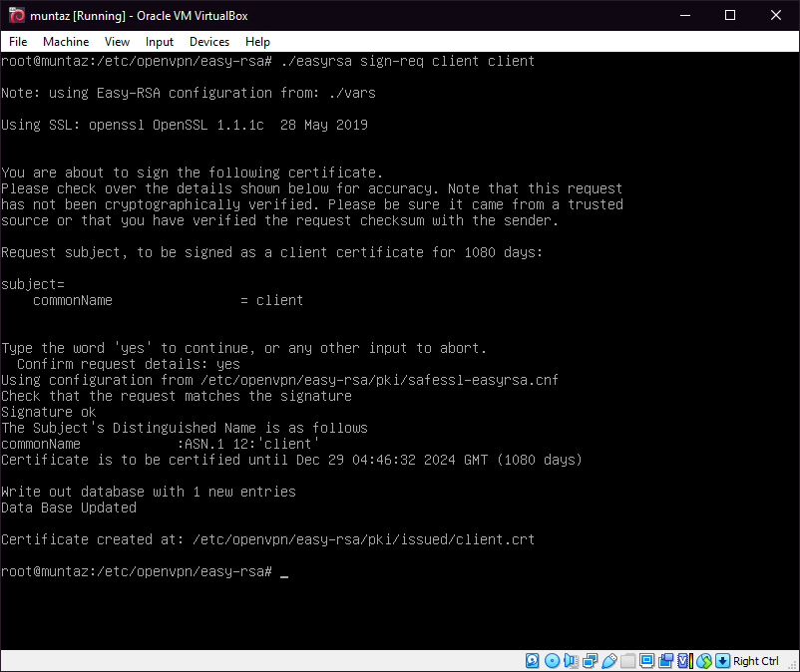800x672 pixels.
Task: Click the 'commonName :ASN.1 12:'client'' line
Action: 161,444
